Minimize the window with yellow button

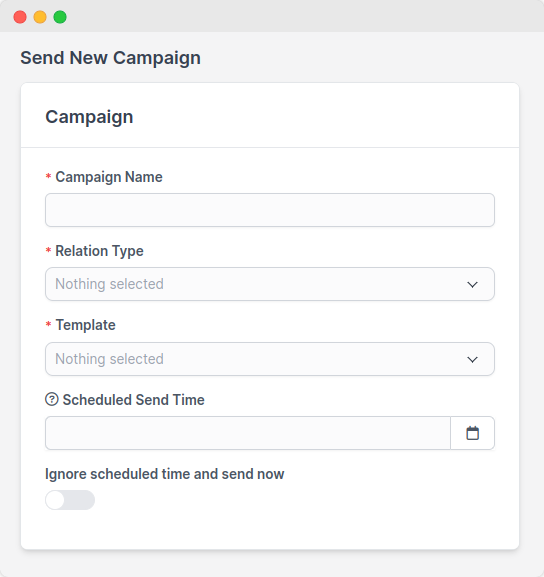pyautogui.click(x=40, y=17)
